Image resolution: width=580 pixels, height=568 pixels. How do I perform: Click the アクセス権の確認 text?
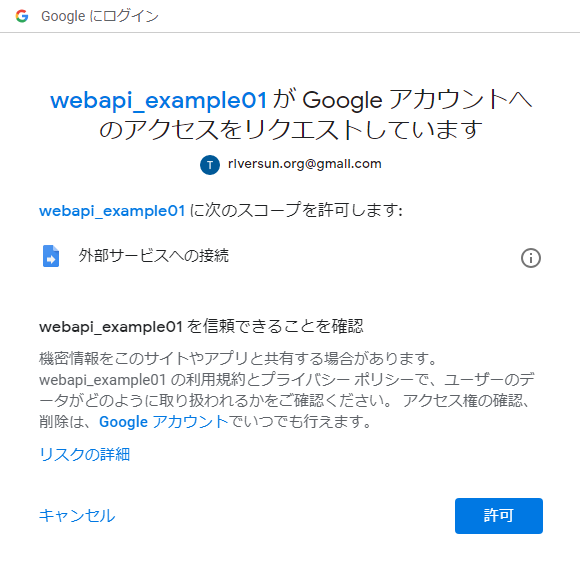pos(462,400)
